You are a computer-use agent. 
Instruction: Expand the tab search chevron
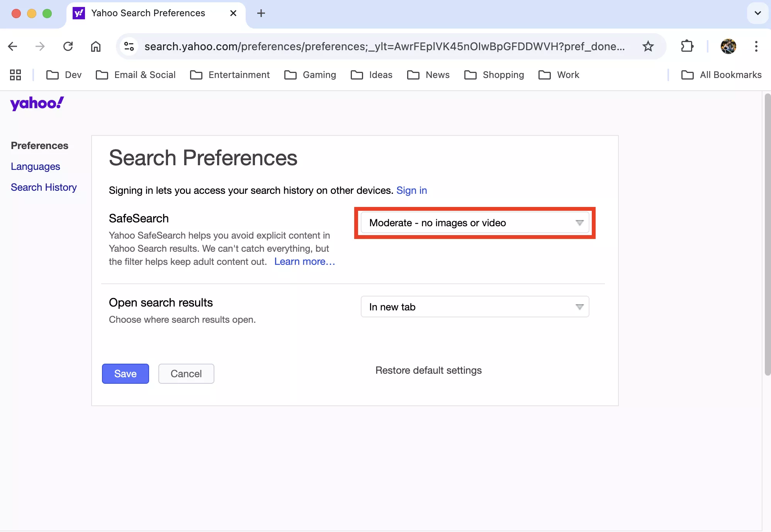757,13
